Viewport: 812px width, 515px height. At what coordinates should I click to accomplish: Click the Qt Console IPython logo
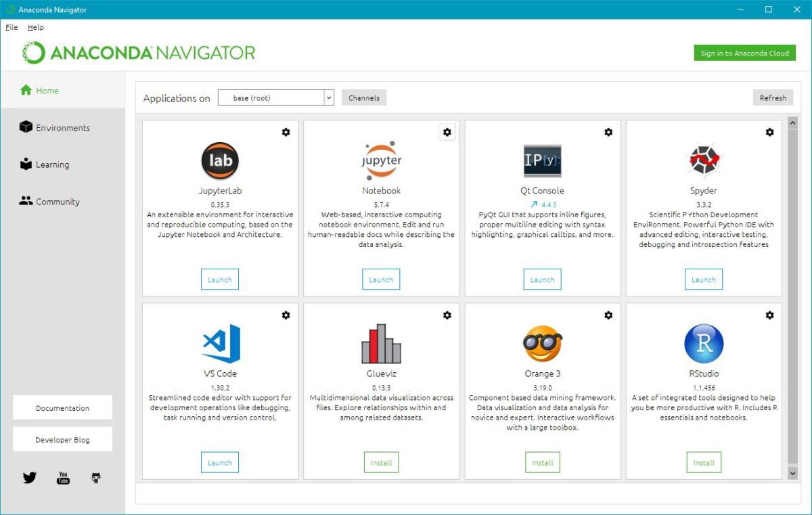pos(543,161)
